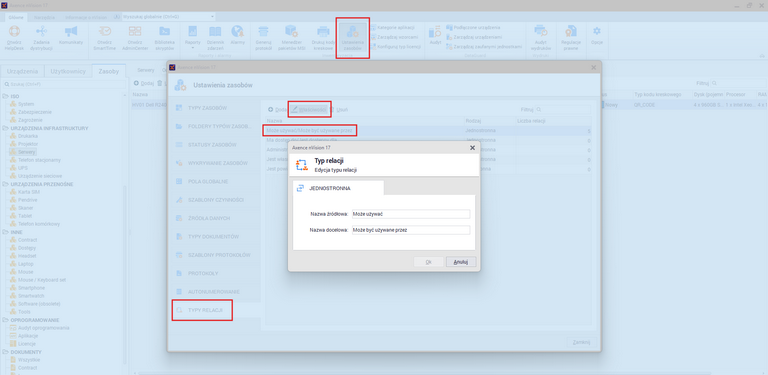
Task: Open Dziennik zdarzeń from the ribbon
Action: [215, 38]
